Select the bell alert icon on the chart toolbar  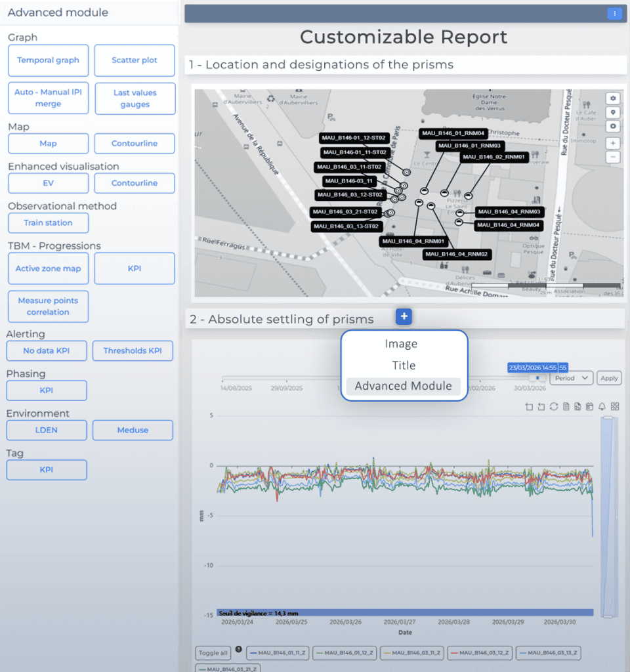point(602,406)
